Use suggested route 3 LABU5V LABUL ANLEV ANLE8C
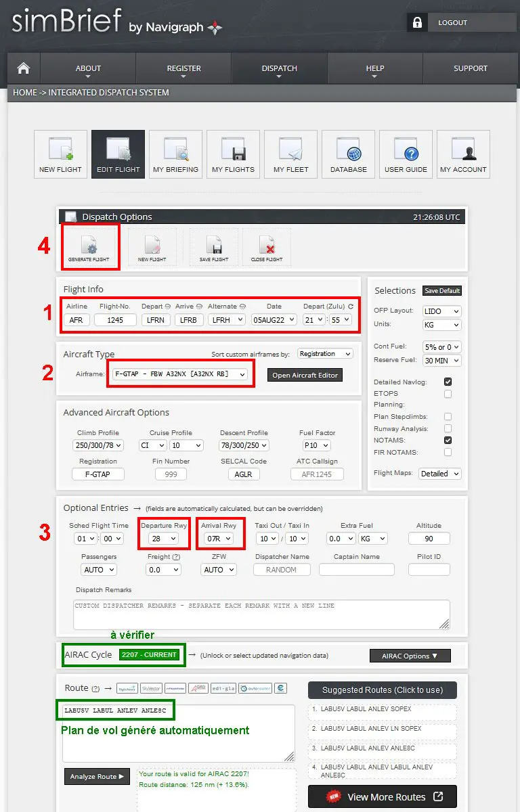Image resolution: width=520 pixels, height=812 pixels. pos(383,751)
